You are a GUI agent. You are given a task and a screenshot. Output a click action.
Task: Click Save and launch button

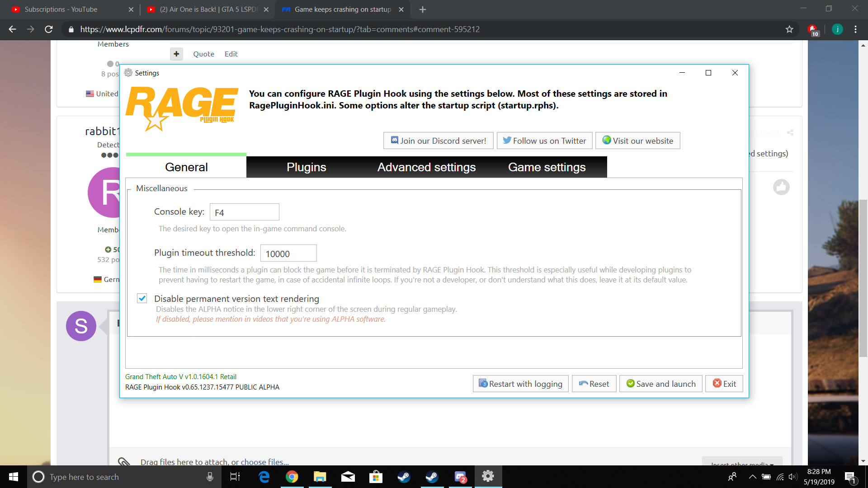[x=660, y=384]
